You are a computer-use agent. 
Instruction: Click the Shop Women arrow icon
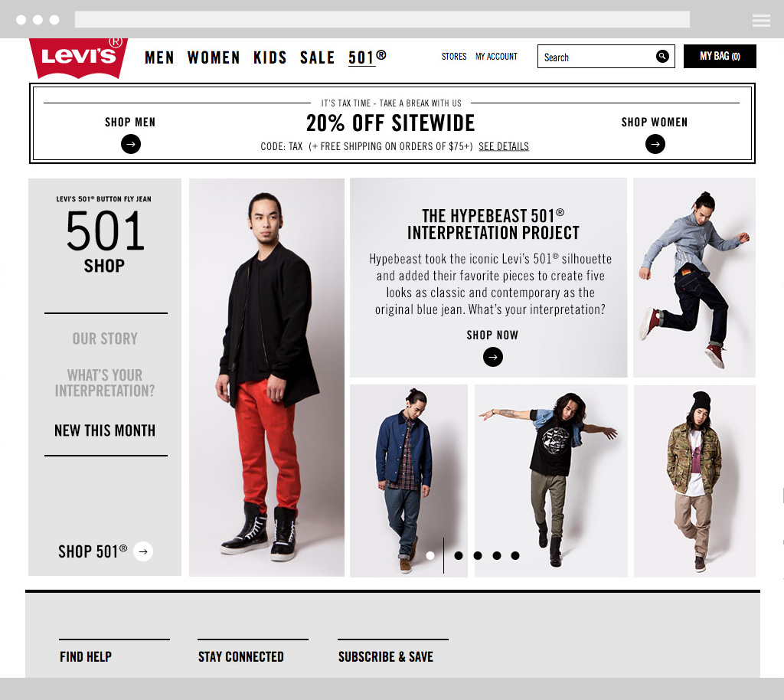(655, 144)
